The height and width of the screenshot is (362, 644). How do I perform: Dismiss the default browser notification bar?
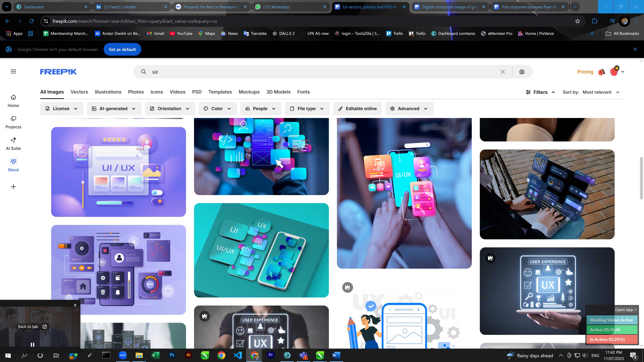coord(635,49)
